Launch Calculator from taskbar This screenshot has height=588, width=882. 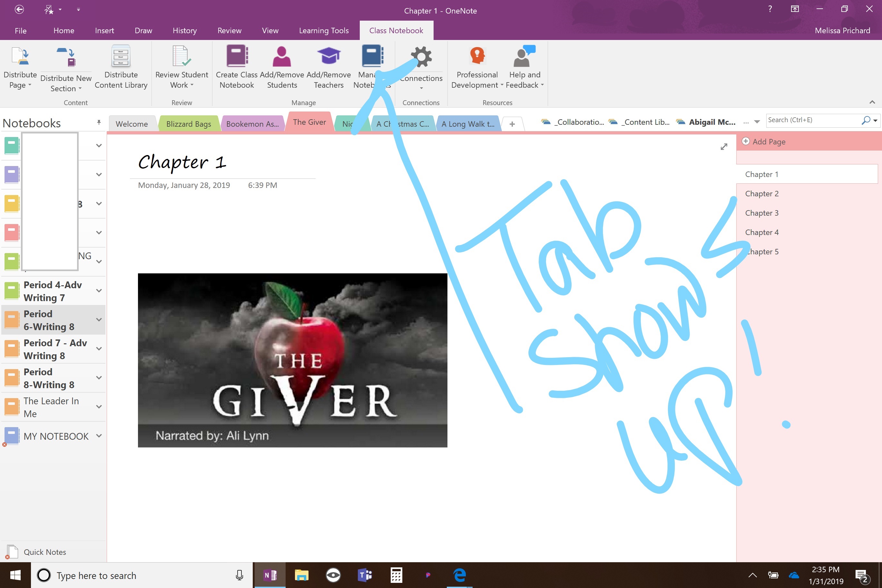[396, 574]
